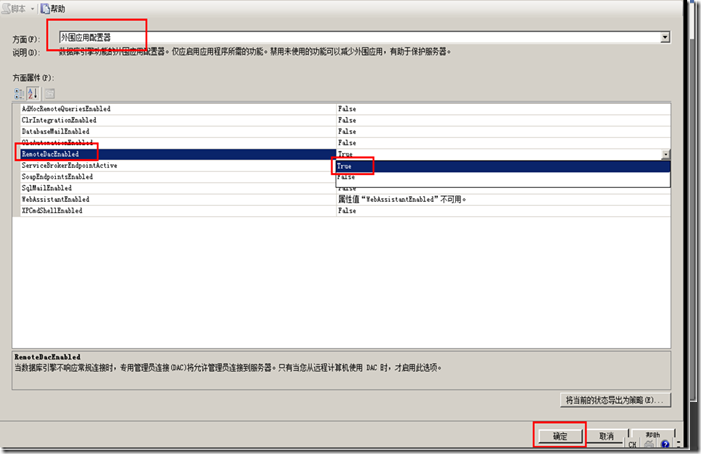Viewport: 701px width, 454px height.
Task: Open the Script (脚本) toolbar button
Action: pos(14,8)
